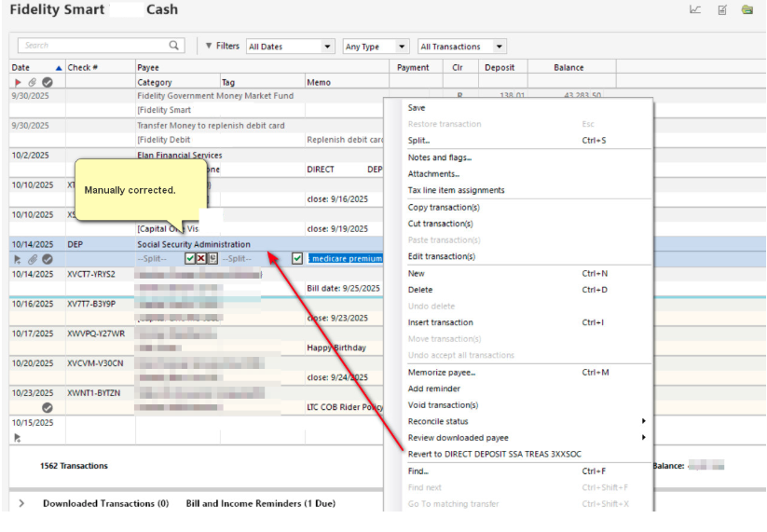Click the flag icon in the Social Security row
Image resolution: width=767 pixels, height=532 pixels.
[x=18, y=259]
